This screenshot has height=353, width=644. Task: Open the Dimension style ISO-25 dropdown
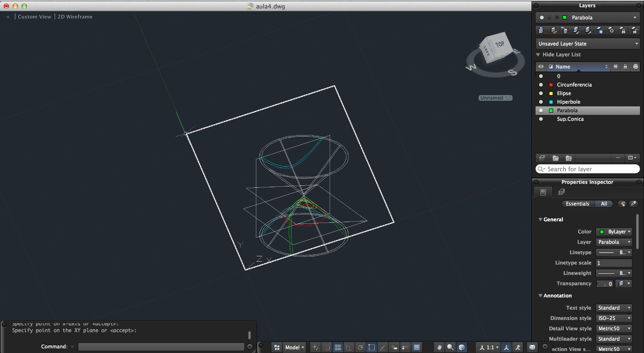click(614, 318)
